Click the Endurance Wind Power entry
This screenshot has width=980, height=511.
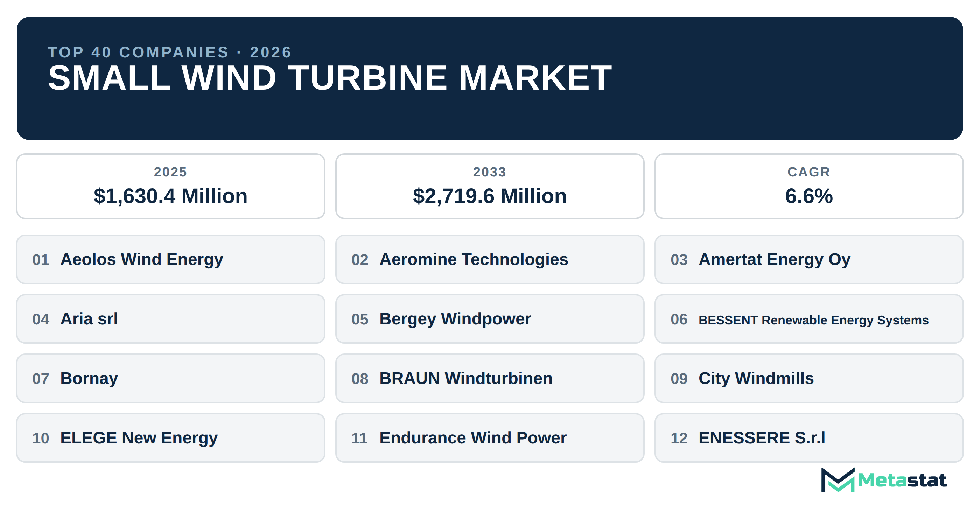click(x=490, y=438)
